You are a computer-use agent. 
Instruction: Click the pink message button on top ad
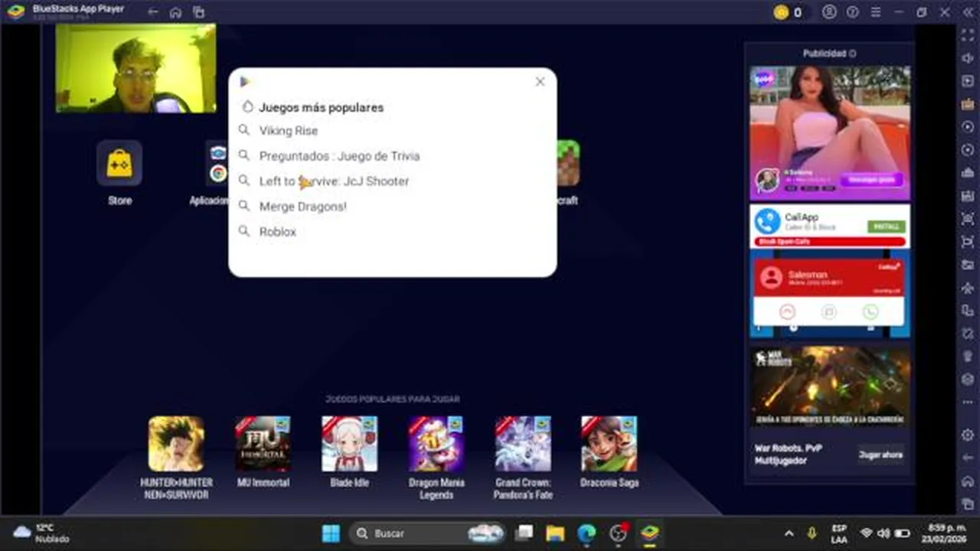[871, 179]
